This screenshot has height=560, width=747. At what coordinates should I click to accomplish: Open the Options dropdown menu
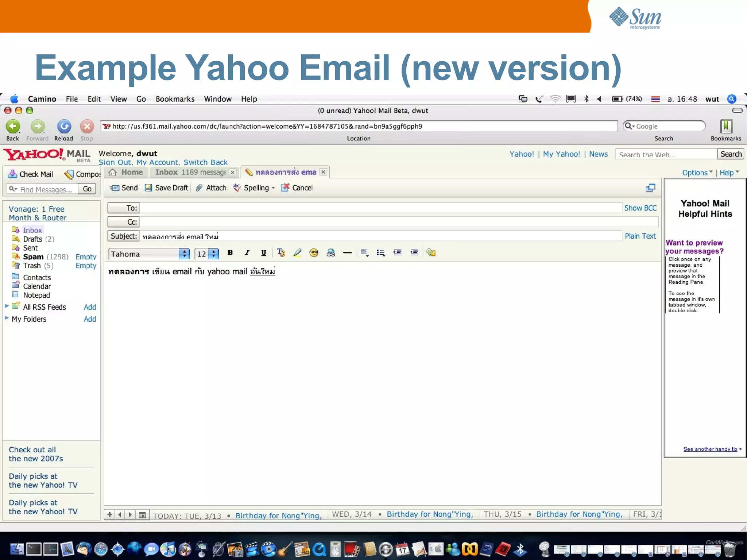point(697,173)
